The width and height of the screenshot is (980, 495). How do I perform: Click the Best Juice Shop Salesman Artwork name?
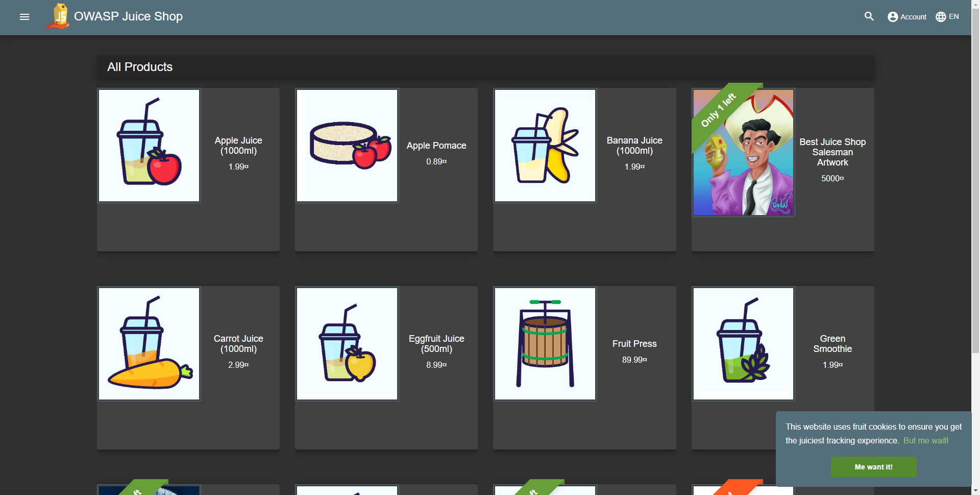[x=832, y=152]
